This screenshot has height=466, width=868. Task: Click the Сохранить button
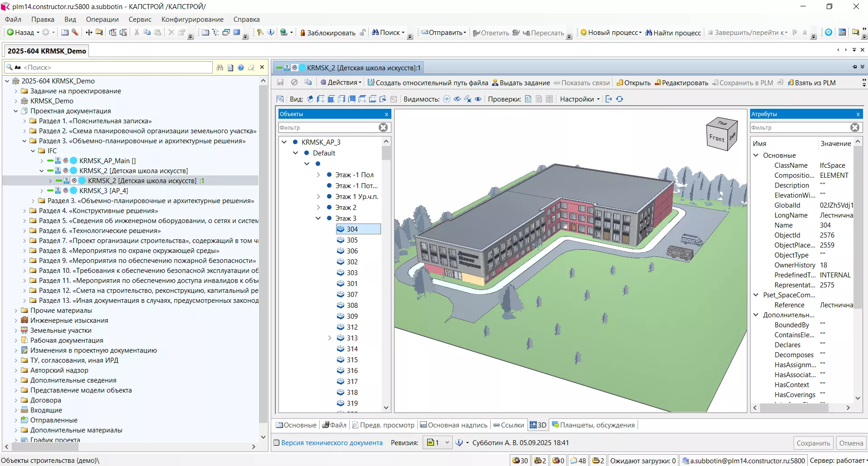pos(813,443)
